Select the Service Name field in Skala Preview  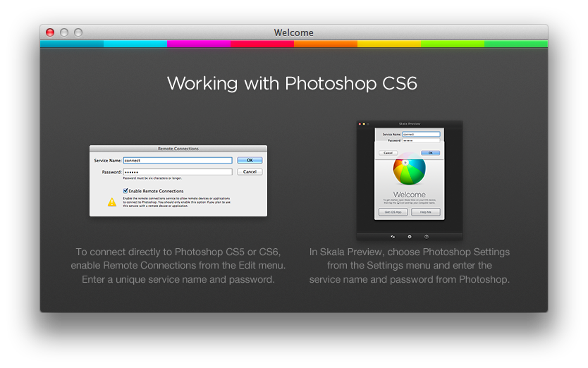pyautogui.click(x=421, y=134)
